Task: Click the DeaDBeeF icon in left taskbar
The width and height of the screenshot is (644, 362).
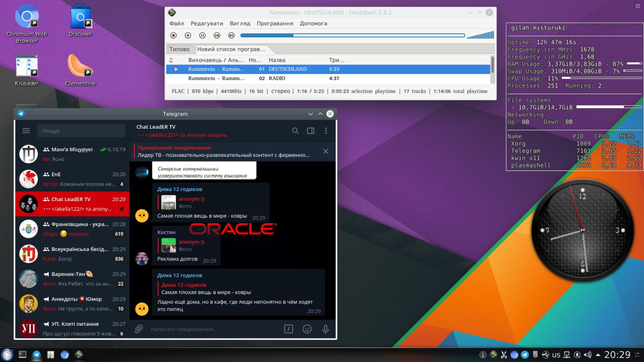Action: coord(79,354)
